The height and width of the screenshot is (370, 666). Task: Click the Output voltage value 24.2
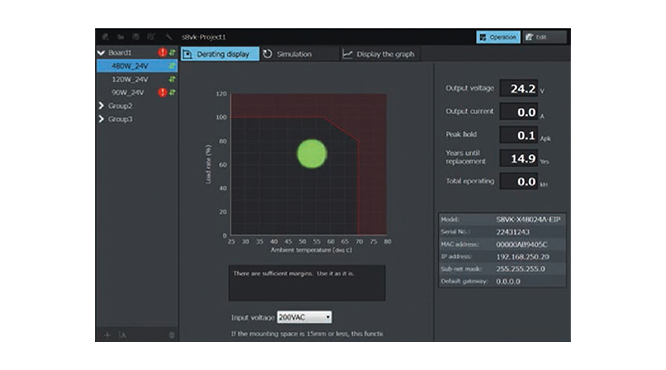tap(519, 88)
